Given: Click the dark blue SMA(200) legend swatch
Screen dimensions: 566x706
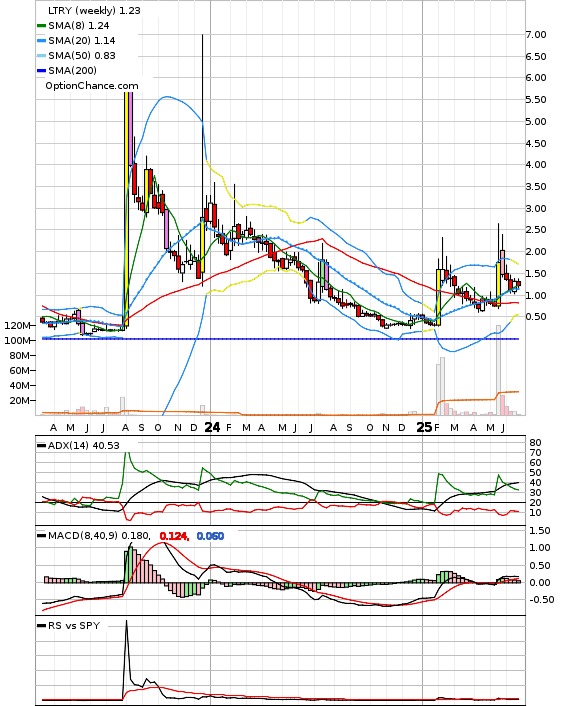Looking at the screenshot, I should 42,71.
